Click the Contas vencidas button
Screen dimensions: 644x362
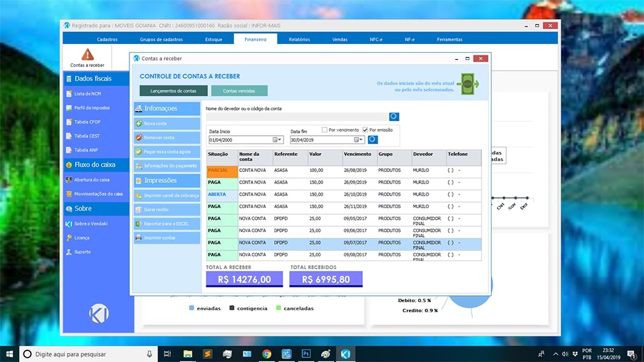pyautogui.click(x=239, y=91)
